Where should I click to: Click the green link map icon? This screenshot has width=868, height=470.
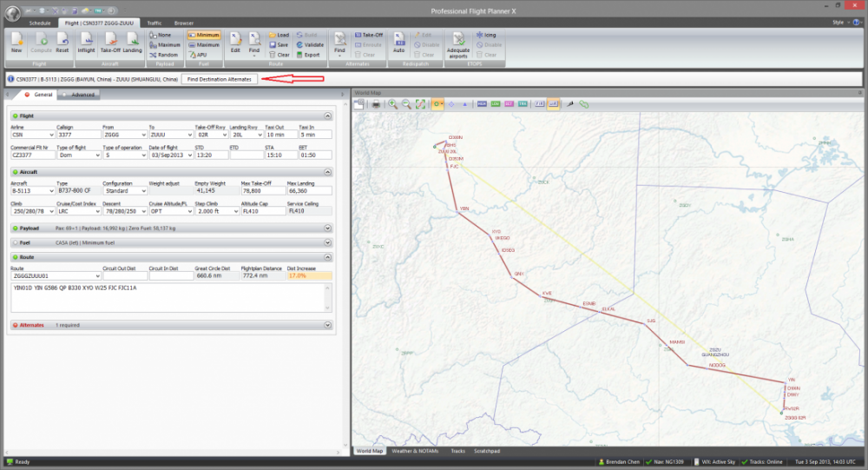[x=583, y=104]
